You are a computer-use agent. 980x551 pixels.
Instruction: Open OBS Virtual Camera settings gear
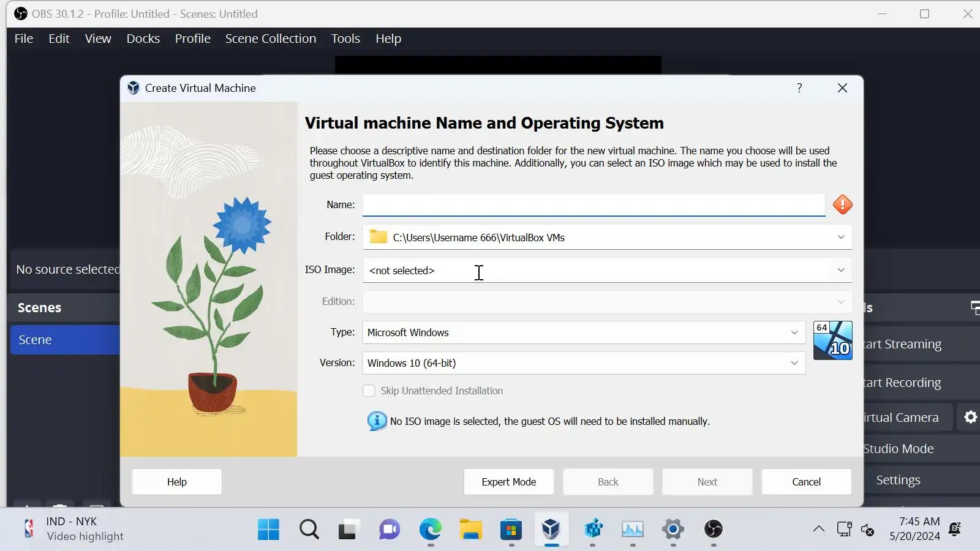[x=970, y=417]
